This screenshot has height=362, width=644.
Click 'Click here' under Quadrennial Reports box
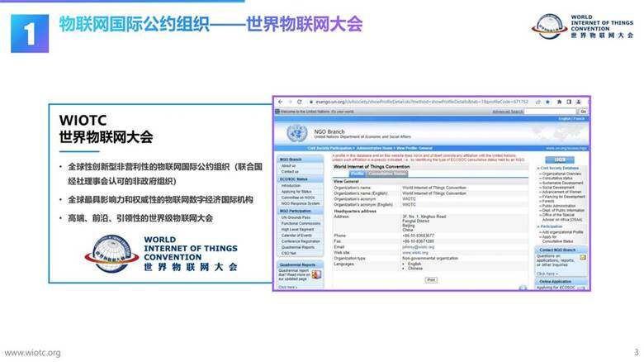pos(287,287)
